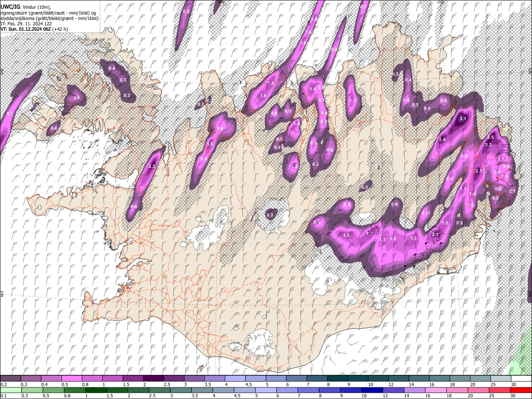Select the 'IT: Fös. 29. 11. 2024 12Z' line

click(x=26, y=24)
